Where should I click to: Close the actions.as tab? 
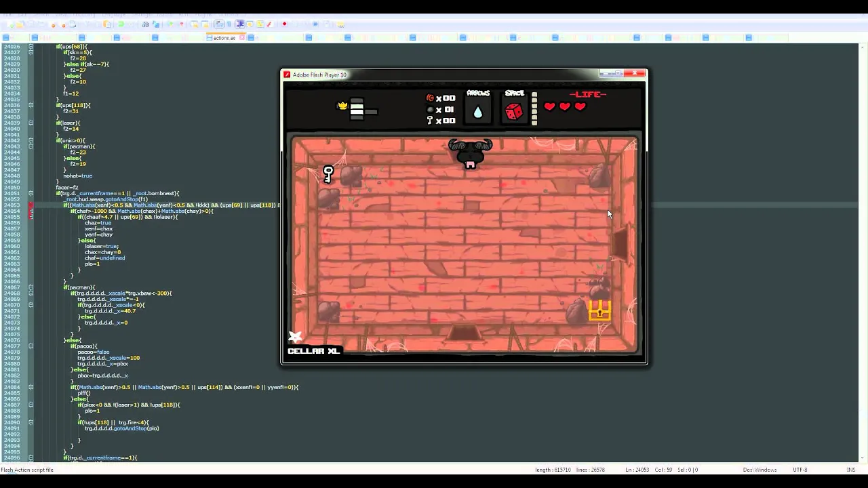click(241, 37)
